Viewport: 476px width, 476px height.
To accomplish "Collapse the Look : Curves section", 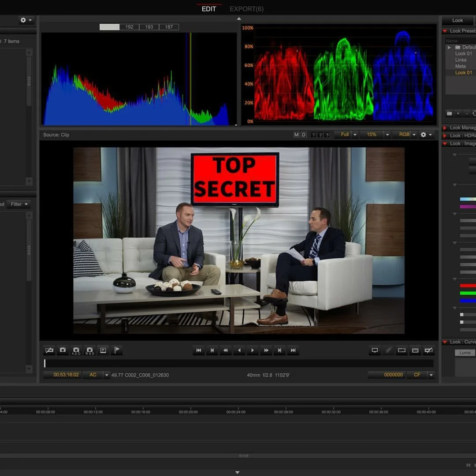I will (x=445, y=342).
